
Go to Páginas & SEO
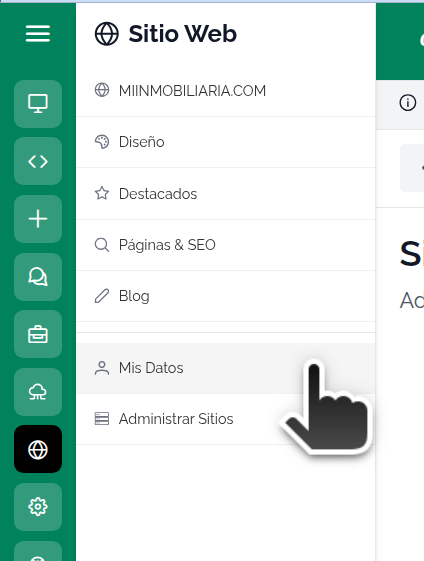pos(226,245)
